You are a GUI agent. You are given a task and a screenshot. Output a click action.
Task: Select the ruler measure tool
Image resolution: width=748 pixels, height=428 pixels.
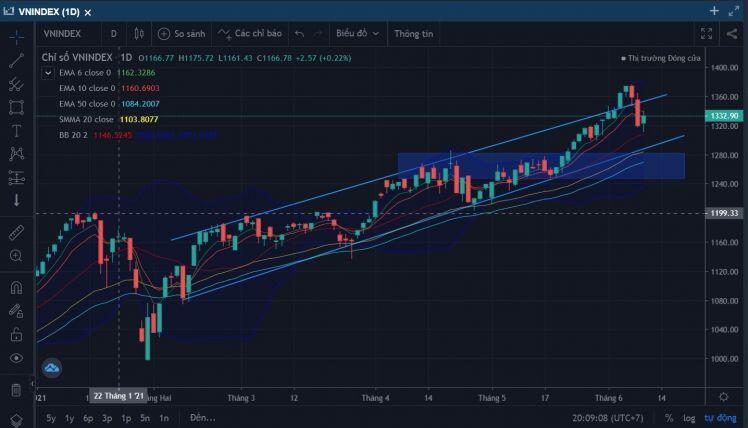coord(16,233)
